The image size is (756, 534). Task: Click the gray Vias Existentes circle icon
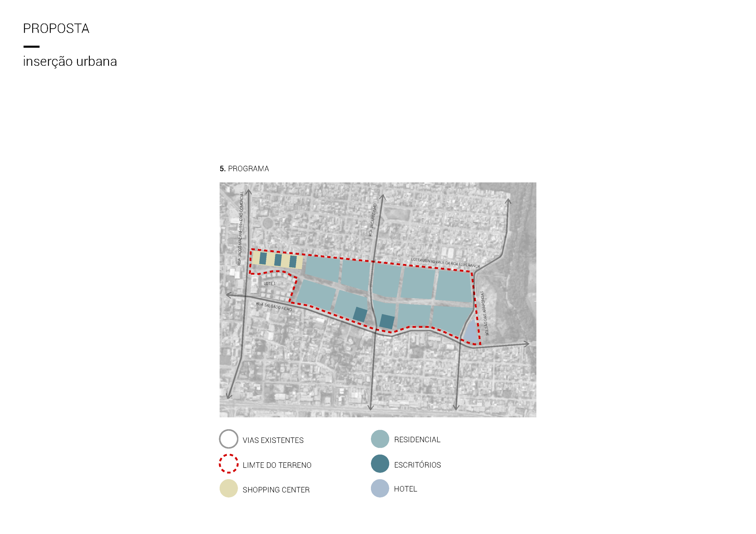click(x=229, y=439)
